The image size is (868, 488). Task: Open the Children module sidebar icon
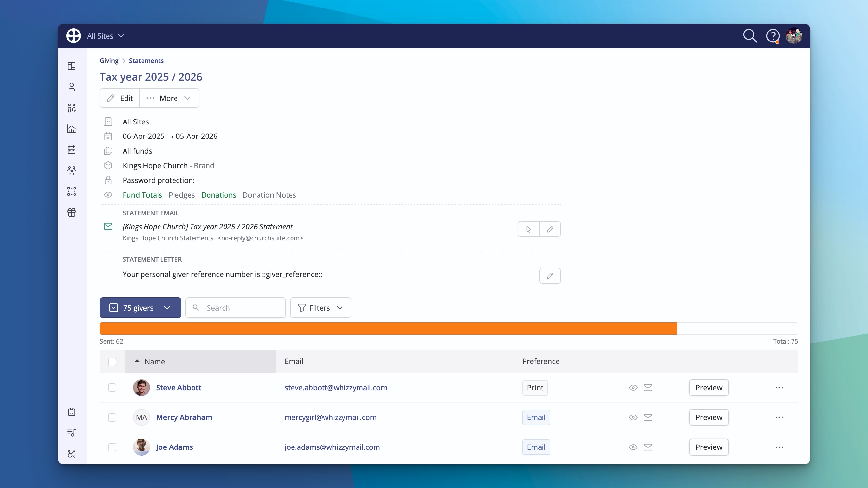tap(72, 108)
